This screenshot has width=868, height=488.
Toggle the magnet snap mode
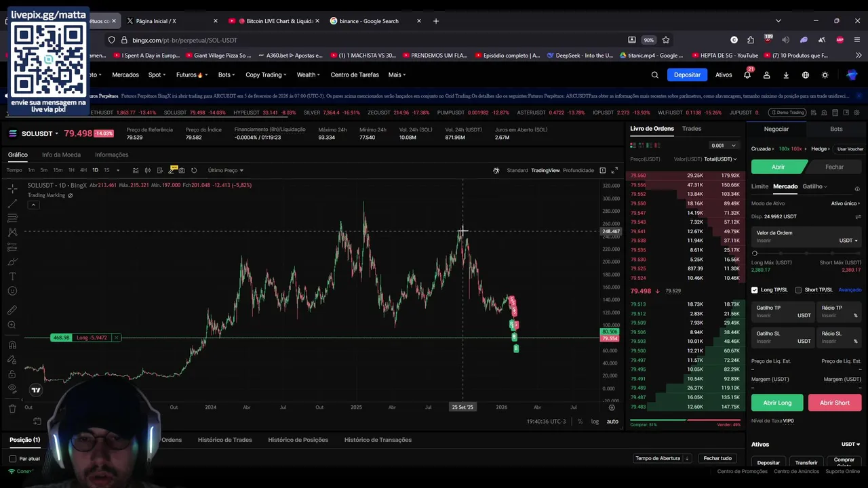12,345
